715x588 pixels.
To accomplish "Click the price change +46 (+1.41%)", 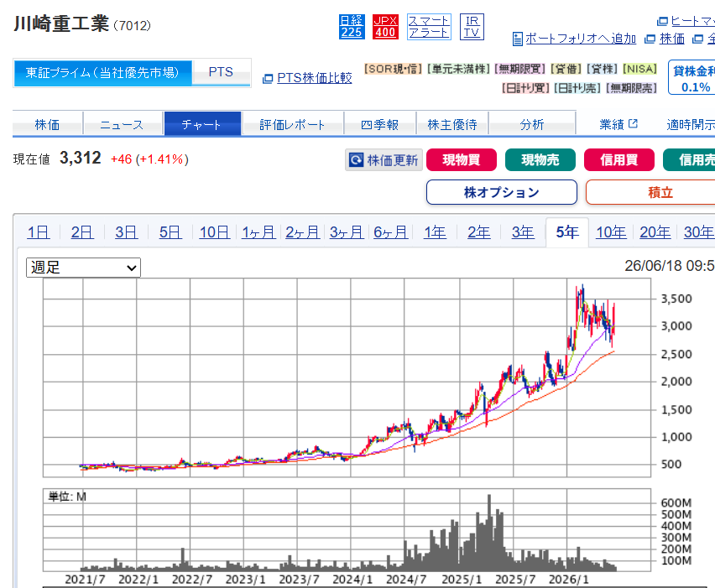I will click(149, 159).
